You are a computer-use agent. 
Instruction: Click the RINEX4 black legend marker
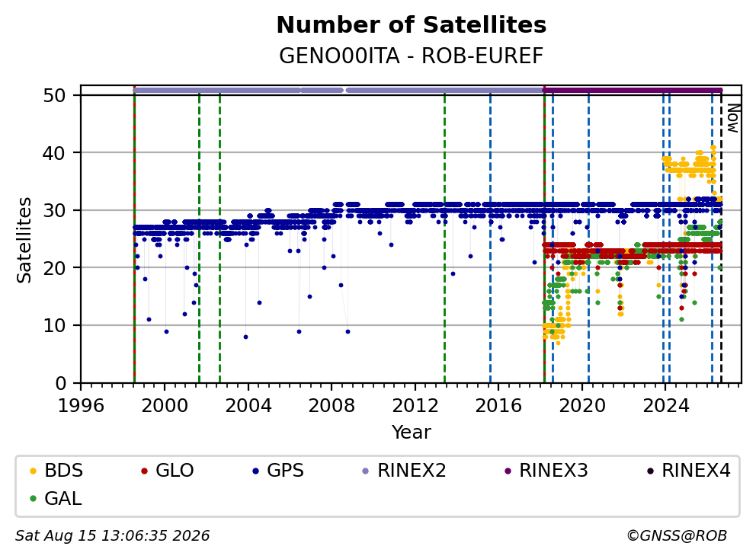pos(650,471)
